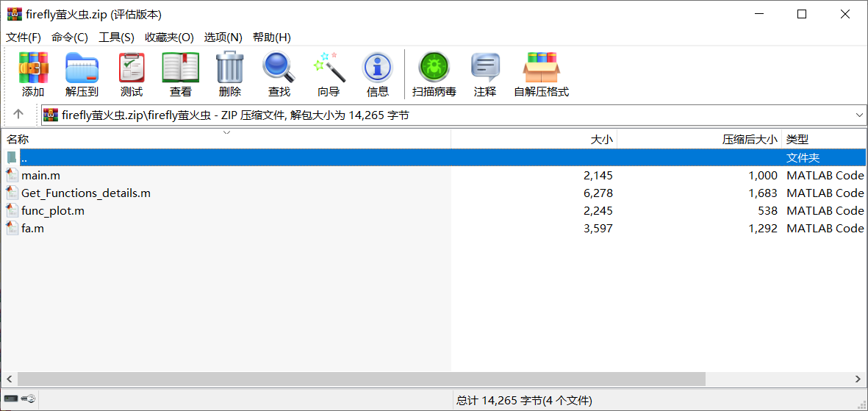Viewport: 868px width, 411px height.
Task: Click the Get_Functions_details.m file icon
Action: (12, 193)
